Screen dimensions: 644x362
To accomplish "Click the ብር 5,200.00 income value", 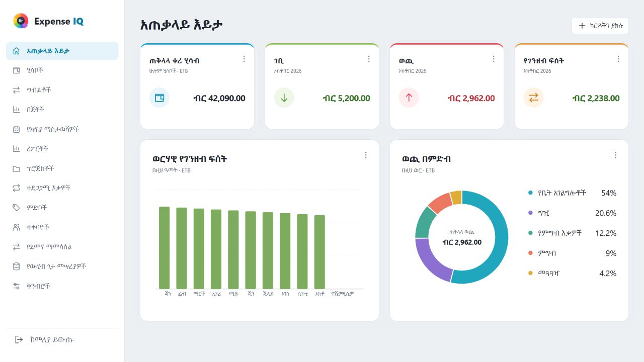I will (x=346, y=98).
